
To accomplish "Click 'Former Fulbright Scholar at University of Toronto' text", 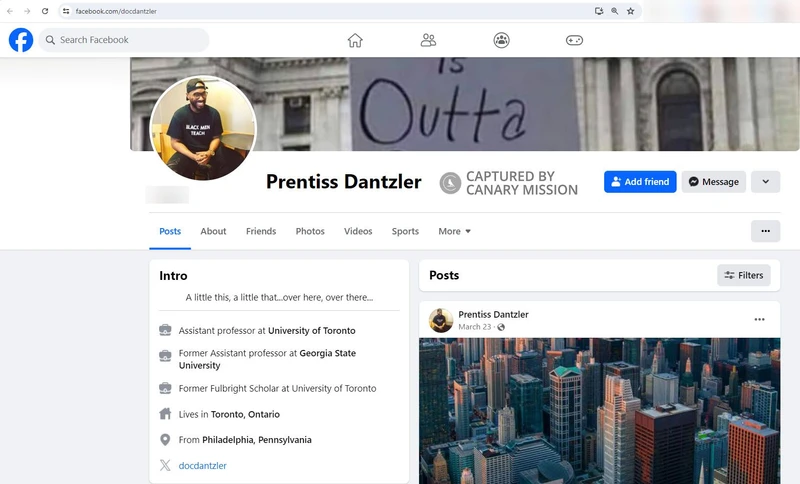I will click(278, 389).
